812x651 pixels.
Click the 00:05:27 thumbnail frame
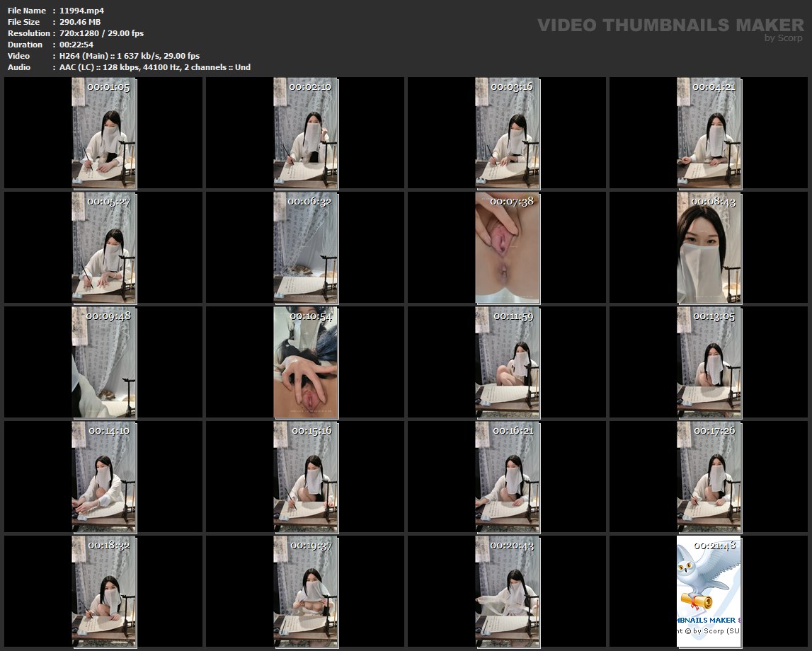click(x=104, y=248)
